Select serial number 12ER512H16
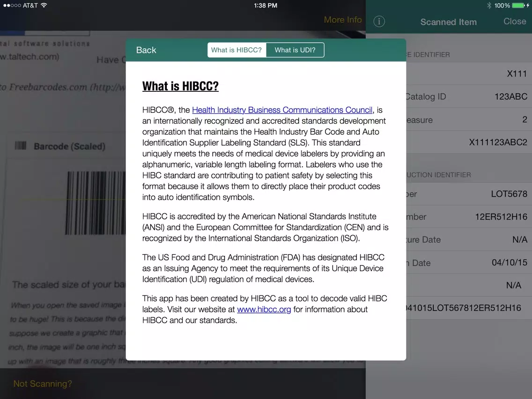 (501, 217)
